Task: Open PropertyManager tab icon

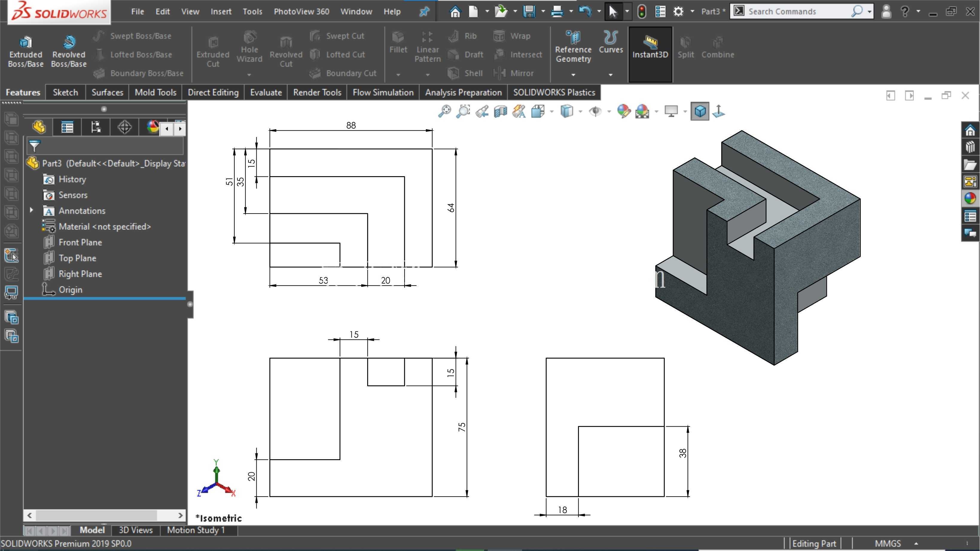Action: pos(67,127)
